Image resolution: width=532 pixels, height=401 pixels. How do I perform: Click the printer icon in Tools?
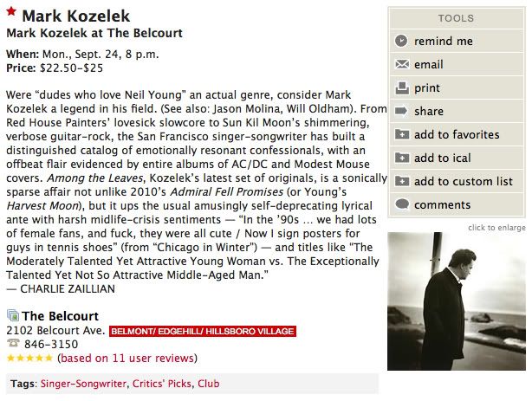401,87
